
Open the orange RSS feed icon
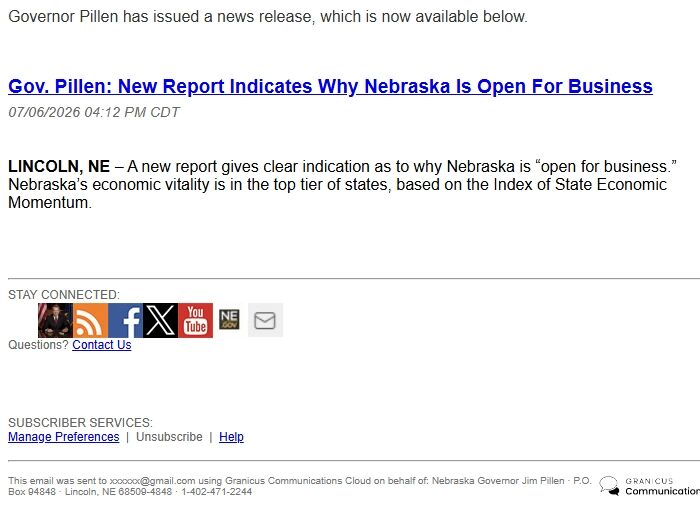click(x=91, y=320)
